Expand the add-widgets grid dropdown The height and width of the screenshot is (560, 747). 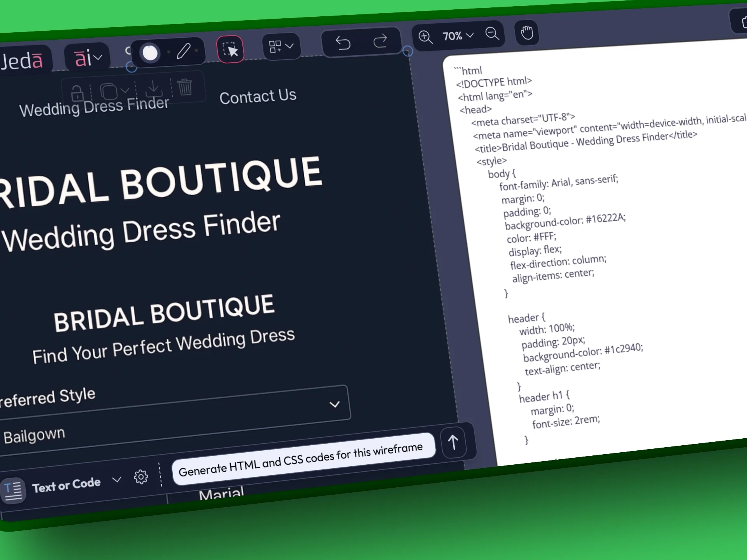tap(281, 46)
